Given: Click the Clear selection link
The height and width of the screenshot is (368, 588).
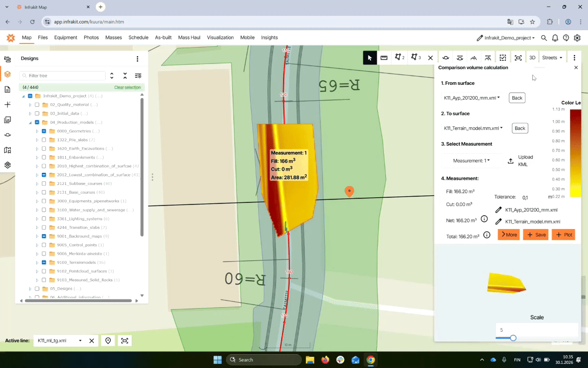Looking at the screenshot, I should pyautogui.click(x=127, y=87).
